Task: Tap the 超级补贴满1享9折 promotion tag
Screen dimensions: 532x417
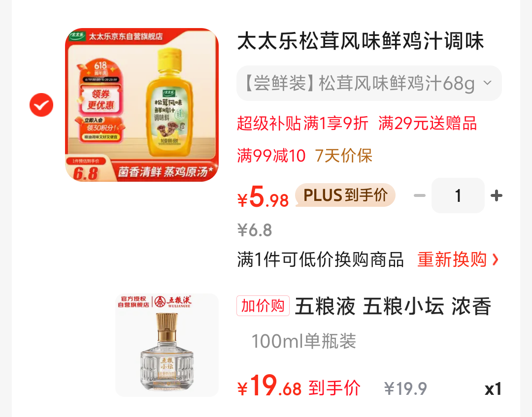Action: (x=302, y=123)
